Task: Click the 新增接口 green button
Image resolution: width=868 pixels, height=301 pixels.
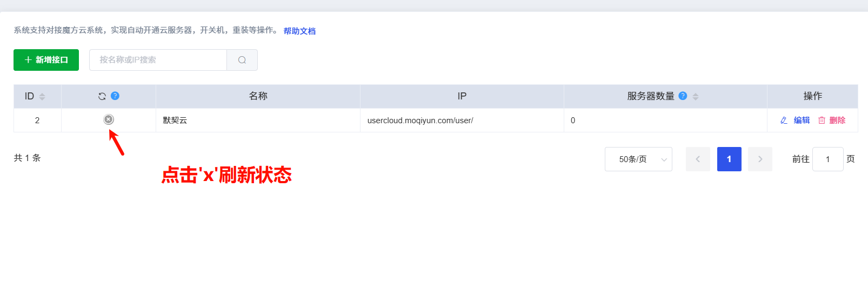Action: (x=46, y=60)
